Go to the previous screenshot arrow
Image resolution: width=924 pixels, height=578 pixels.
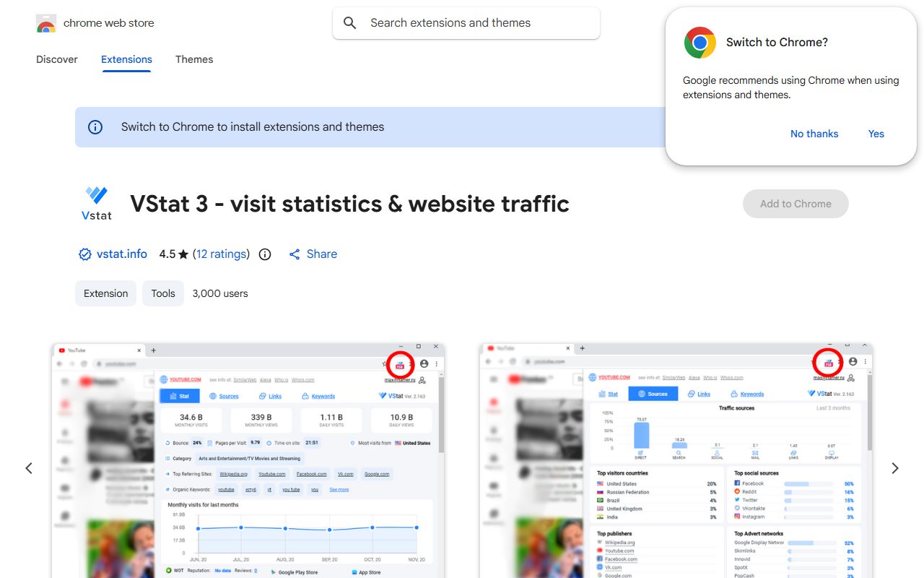point(29,468)
